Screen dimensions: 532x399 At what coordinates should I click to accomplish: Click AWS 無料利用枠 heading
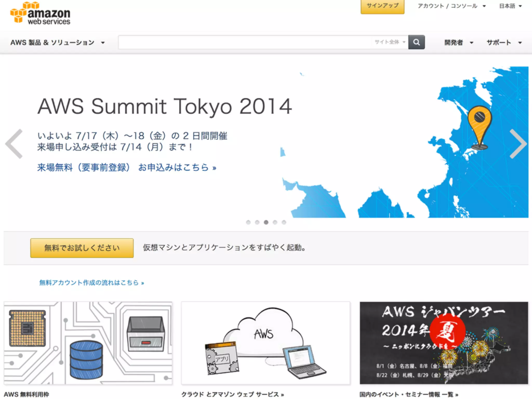point(26,395)
